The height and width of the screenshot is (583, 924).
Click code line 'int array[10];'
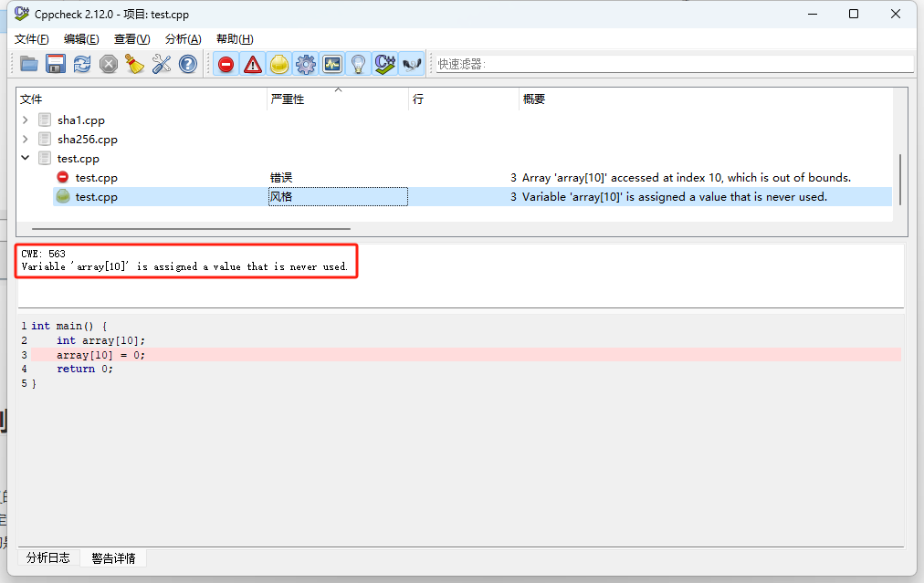(x=100, y=340)
